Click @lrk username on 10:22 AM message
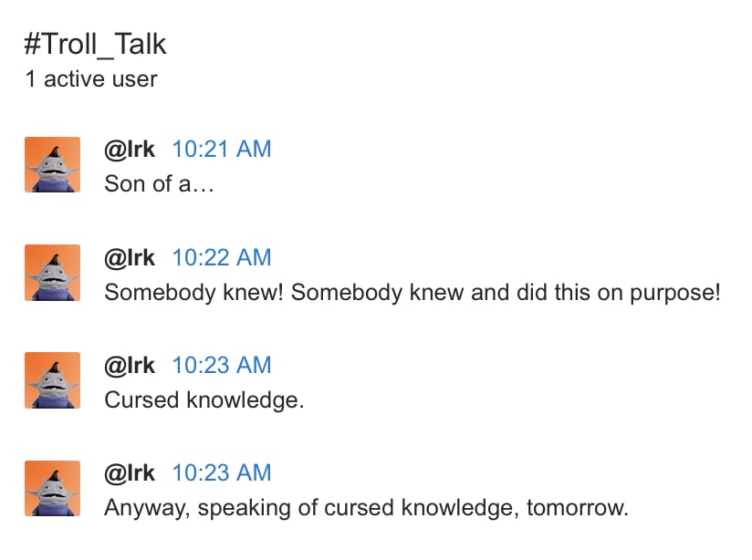752x560 pixels. coord(130,257)
